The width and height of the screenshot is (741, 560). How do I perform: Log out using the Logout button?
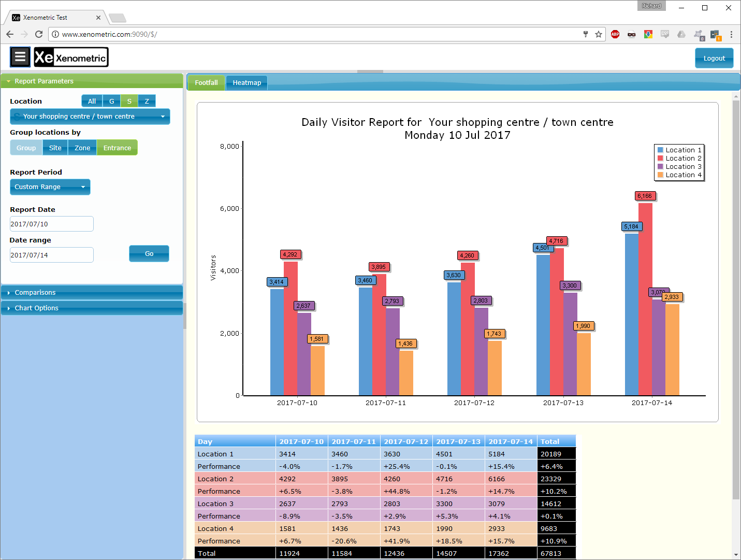coord(714,59)
